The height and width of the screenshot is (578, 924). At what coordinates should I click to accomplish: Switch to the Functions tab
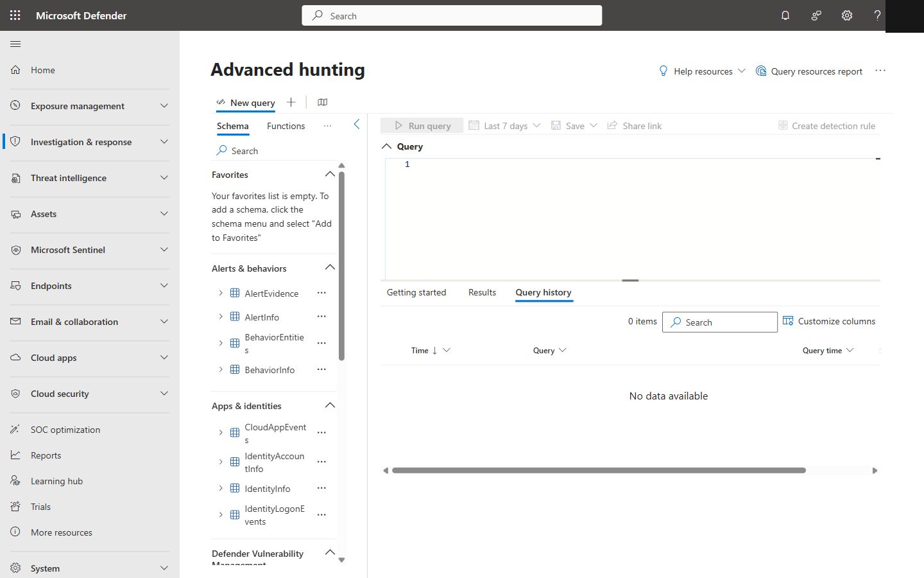click(x=286, y=126)
